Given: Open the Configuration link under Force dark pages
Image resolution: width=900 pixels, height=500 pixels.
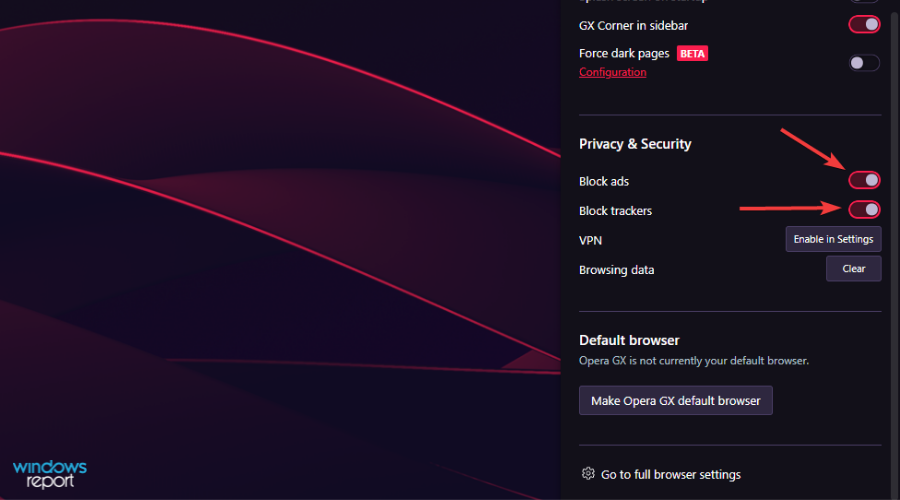Looking at the screenshot, I should (612, 72).
